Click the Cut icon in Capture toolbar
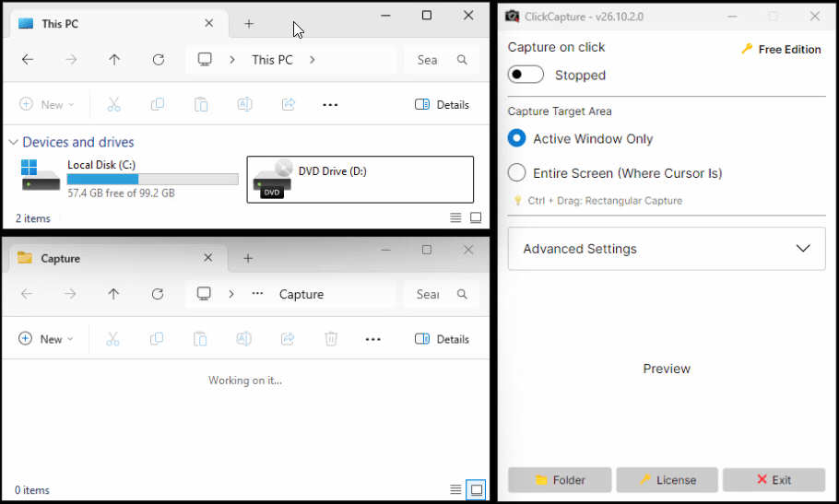The height and width of the screenshot is (504, 839). coord(112,339)
